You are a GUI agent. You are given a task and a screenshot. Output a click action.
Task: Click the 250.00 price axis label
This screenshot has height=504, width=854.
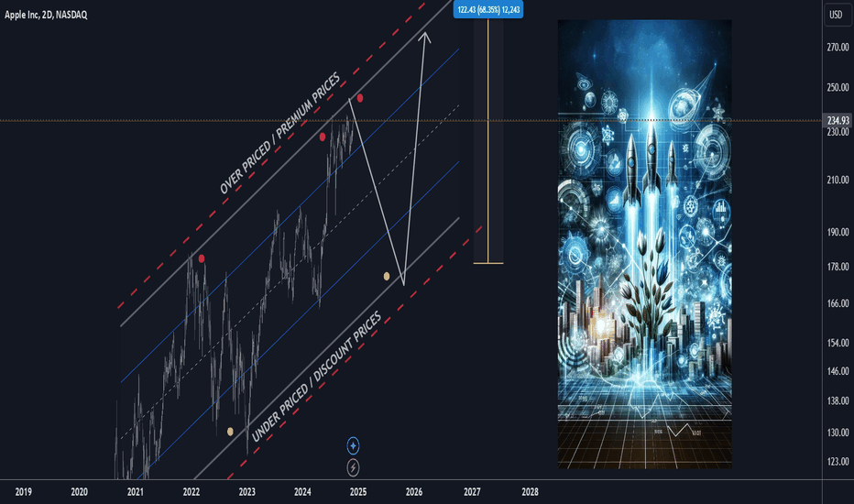838,87
